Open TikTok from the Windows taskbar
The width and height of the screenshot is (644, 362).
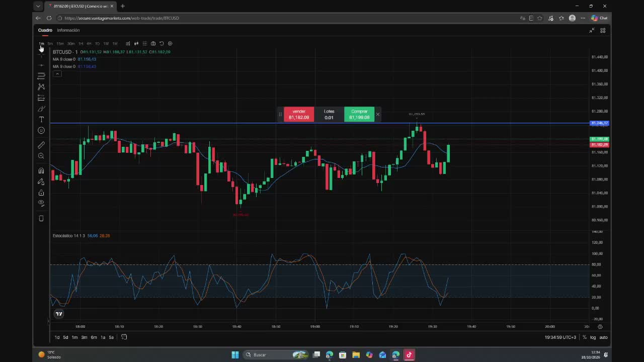point(409,354)
